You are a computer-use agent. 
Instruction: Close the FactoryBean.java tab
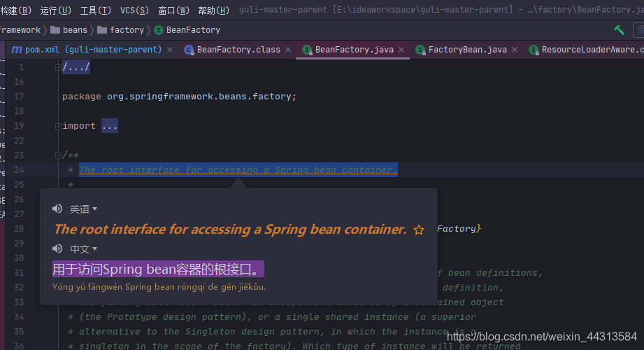[x=515, y=50]
